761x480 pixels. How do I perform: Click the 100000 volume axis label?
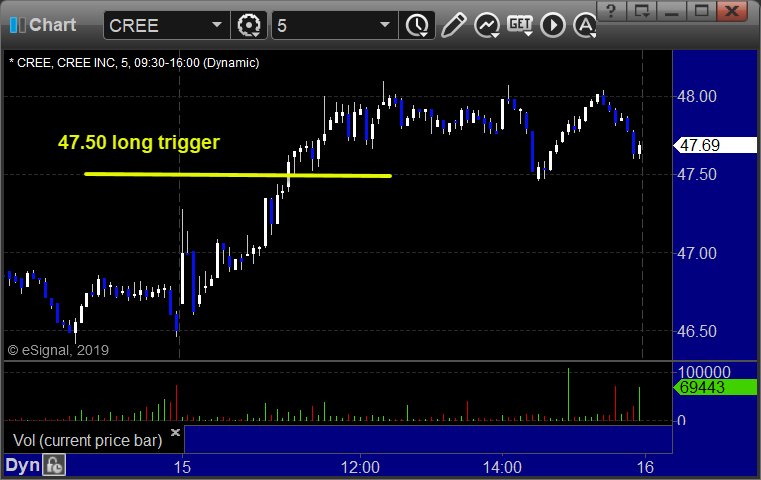[x=704, y=372]
